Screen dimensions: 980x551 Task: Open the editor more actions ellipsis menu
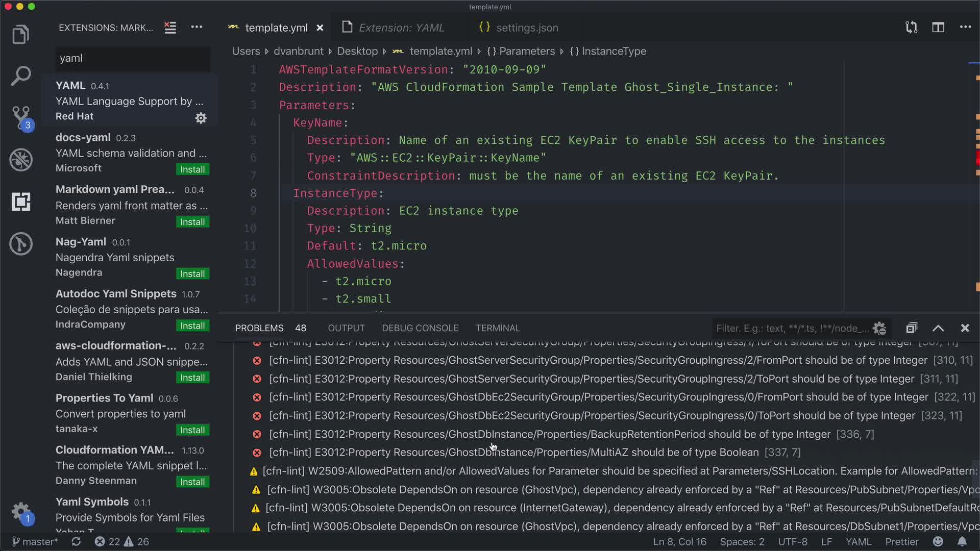point(965,28)
